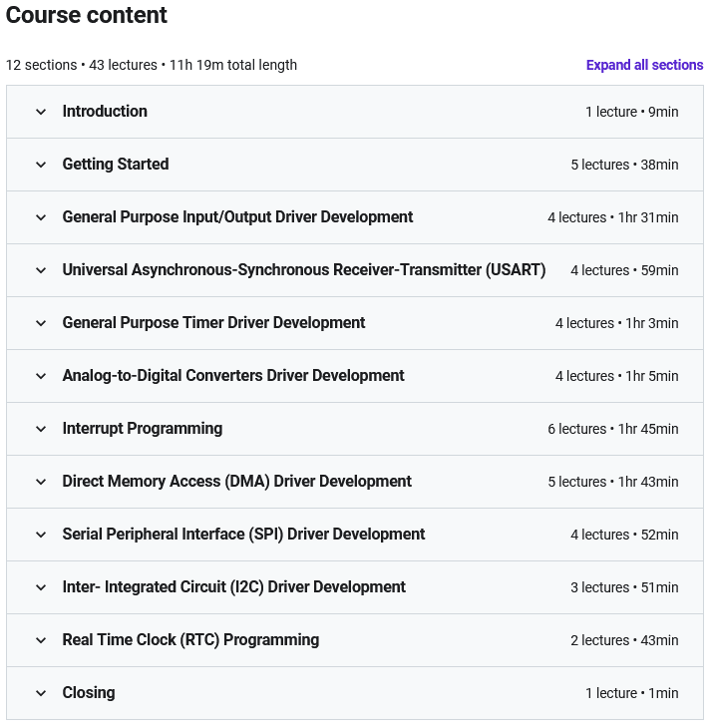Expand Direct Memory Access (DMA) chevron
This screenshot has height=728, width=711.
pyautogui.click(x=41, y=482)
